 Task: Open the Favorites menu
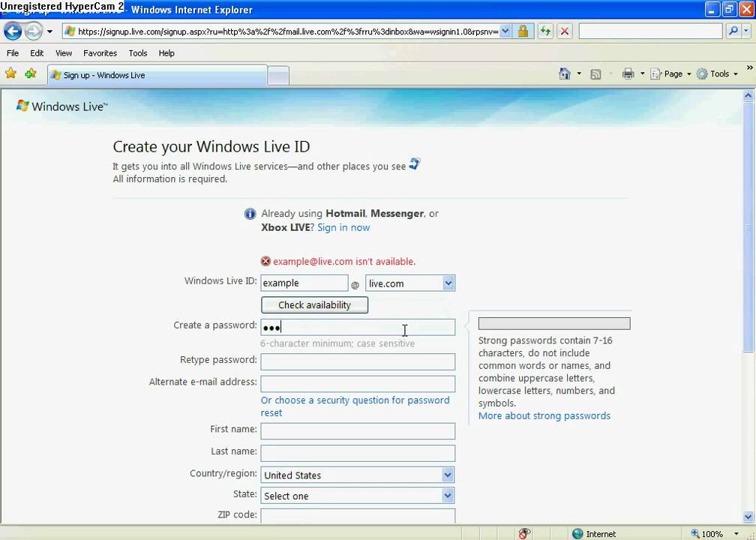[100, 52]
